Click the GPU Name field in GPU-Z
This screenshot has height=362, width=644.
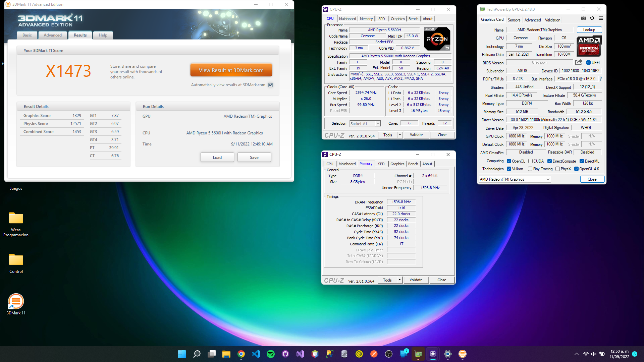[539, 30]
